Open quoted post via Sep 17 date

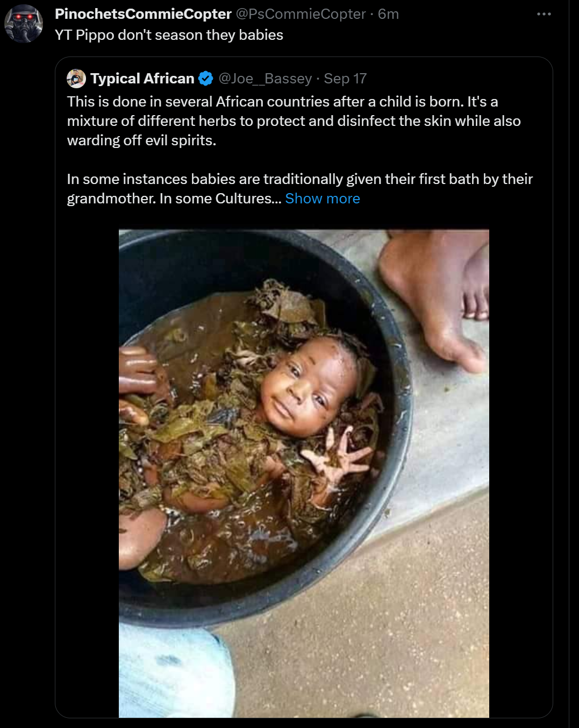pos(345,79)
